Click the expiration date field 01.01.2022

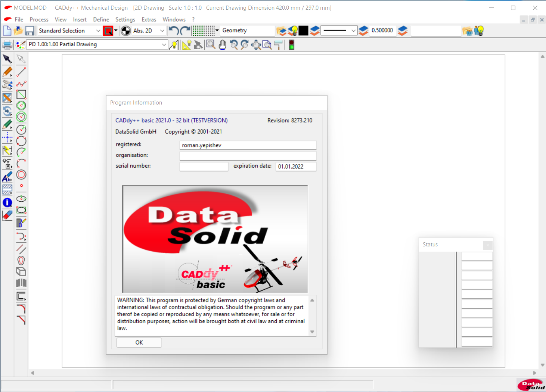tap(296, 167)
